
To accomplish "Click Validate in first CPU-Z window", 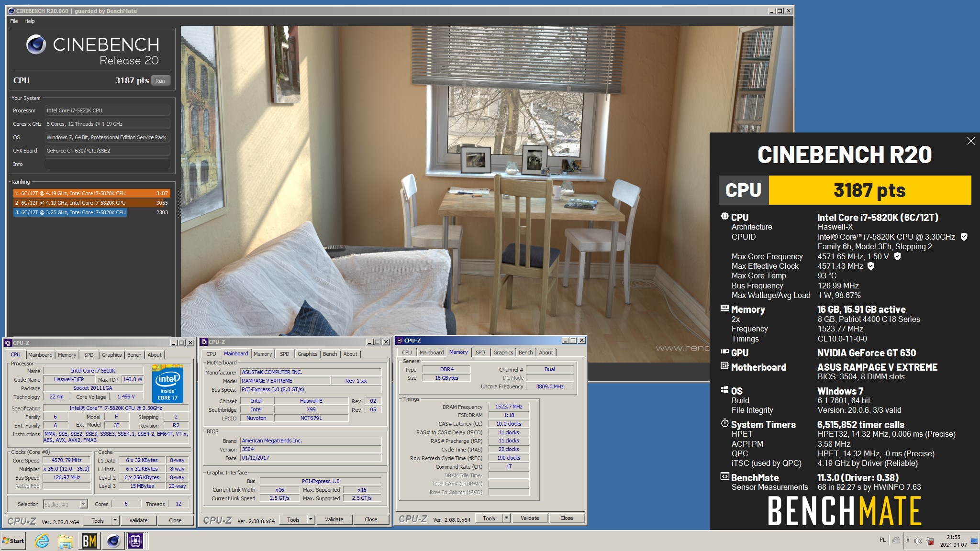I will click(x=138, y=520).
